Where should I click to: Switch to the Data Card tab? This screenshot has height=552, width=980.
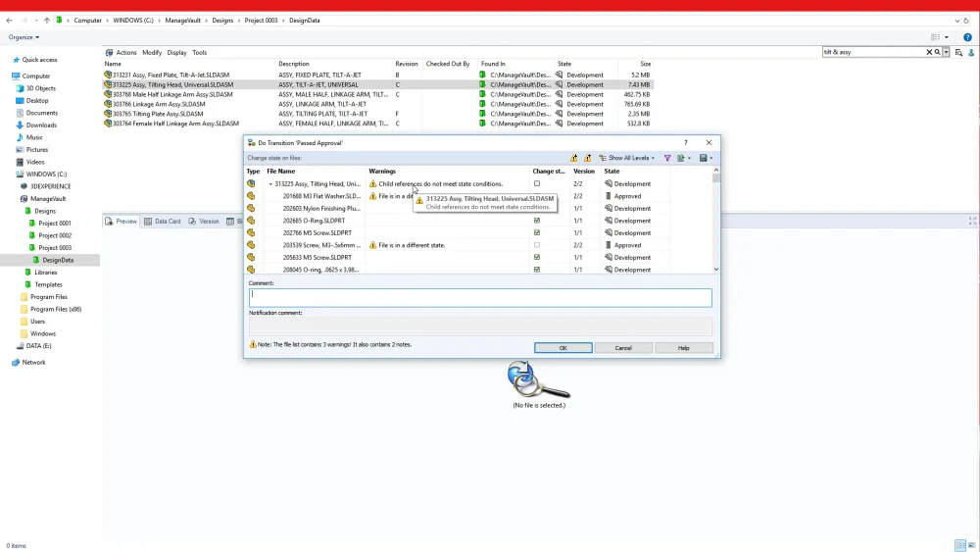pos(163,222)
